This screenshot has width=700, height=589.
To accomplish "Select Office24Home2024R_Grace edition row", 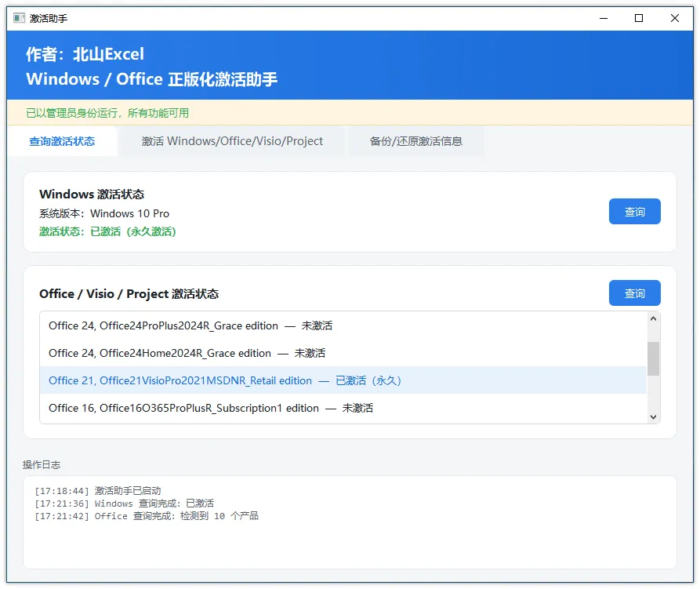I will pos(343,353).
